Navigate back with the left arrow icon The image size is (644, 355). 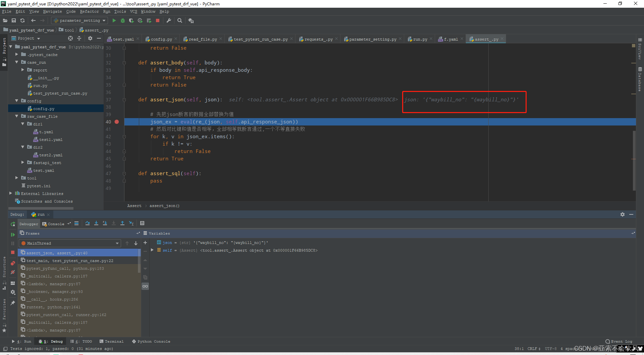coord(33,20)
